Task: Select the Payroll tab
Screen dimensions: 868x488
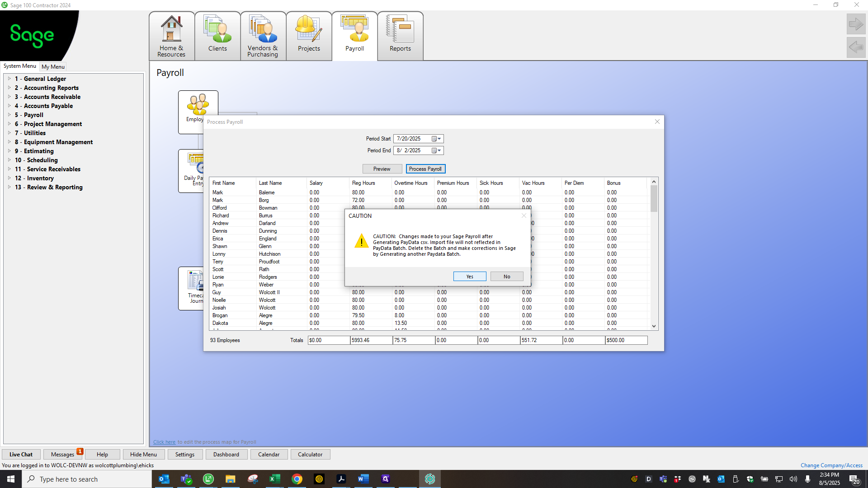Action: point(354,36)
